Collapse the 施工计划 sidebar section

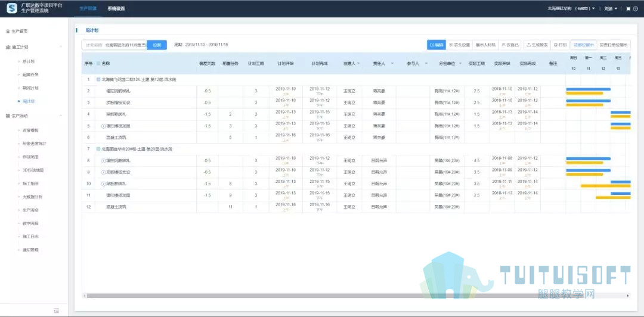[61, 47]
